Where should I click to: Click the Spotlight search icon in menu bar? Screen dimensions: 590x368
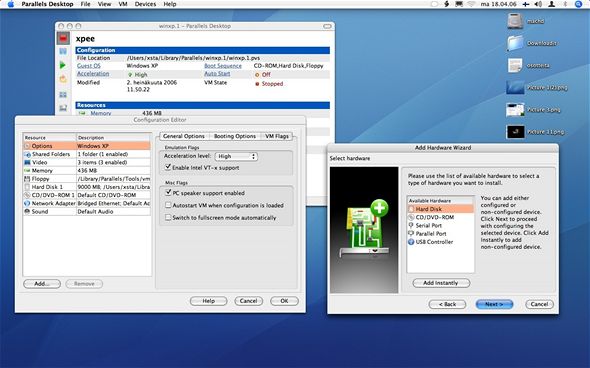tap(579, 4)
